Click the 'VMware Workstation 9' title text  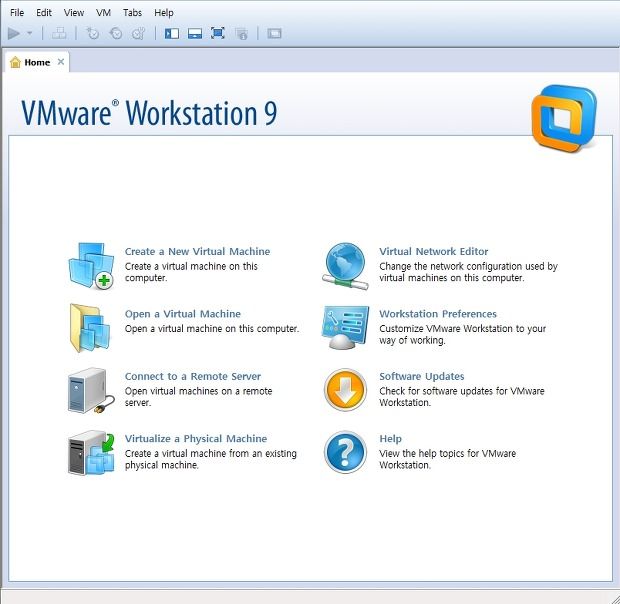point(149,113)
